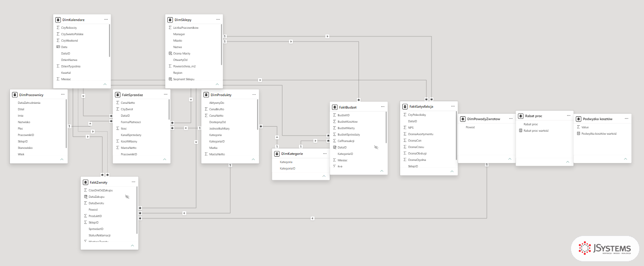Screen dimensions: 644x266
Task: Select the Powod field in DimPowodyZwrotow
Action: (x=470, y=127)
